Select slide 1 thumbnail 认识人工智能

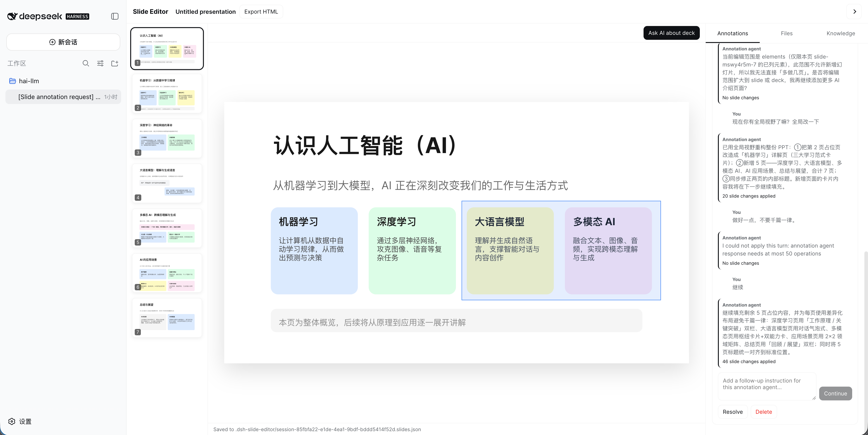(x=167, y=49)
